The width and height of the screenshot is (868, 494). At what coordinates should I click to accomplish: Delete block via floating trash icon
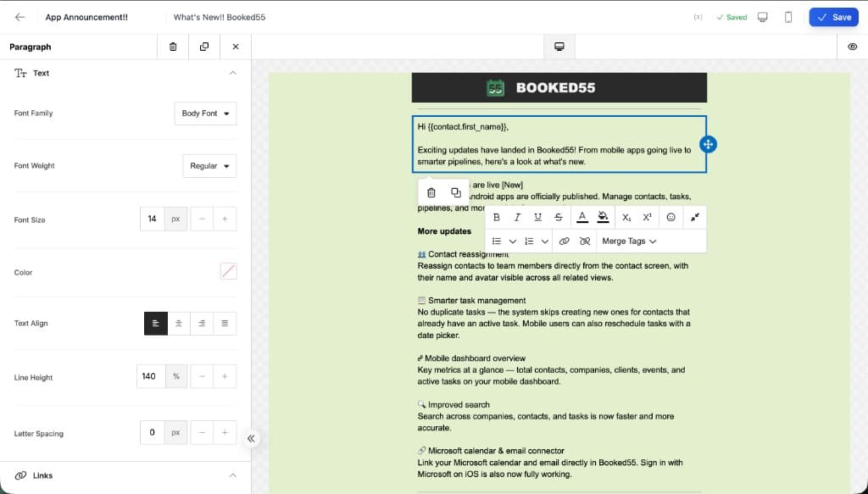(431, 192)
